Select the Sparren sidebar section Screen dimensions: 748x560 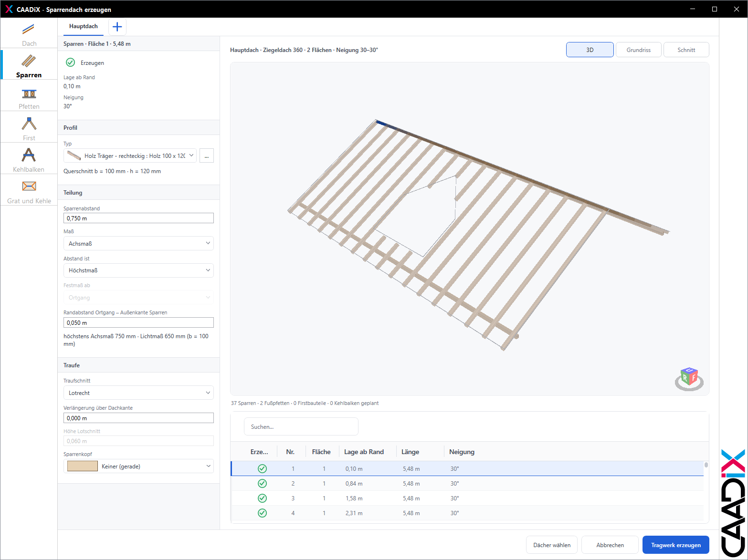29,65
